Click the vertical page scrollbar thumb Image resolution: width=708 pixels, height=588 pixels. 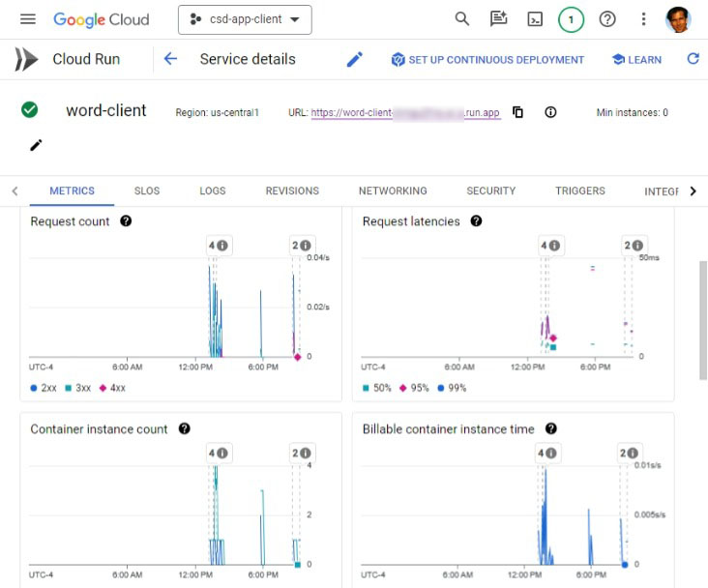pos(703,320)
